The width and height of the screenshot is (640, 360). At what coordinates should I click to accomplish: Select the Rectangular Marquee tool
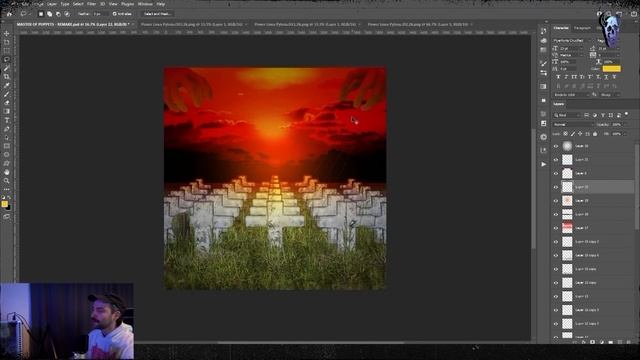click(x=7, y=51)
